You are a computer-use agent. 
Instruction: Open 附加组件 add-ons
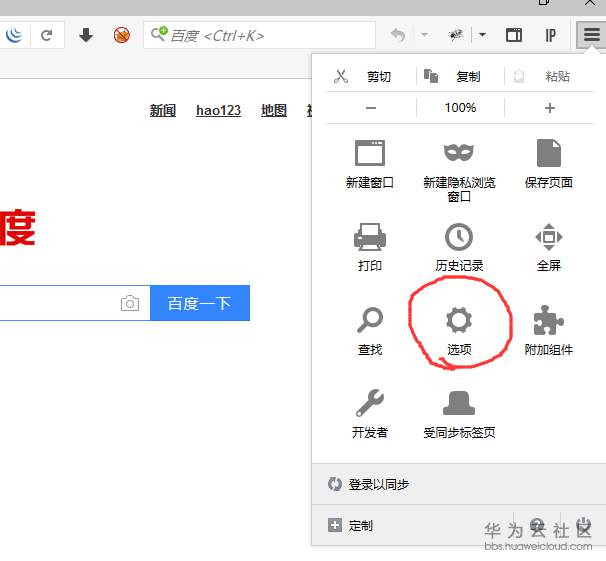coord(548,331)
